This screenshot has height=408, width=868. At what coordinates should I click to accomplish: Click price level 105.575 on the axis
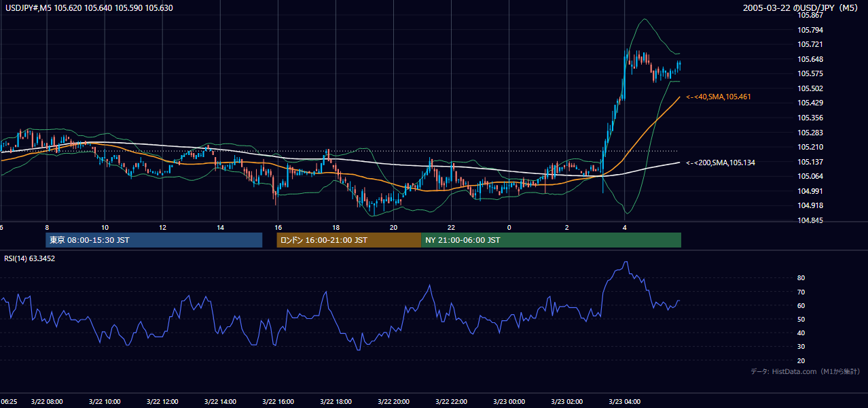tap(809, 73)
